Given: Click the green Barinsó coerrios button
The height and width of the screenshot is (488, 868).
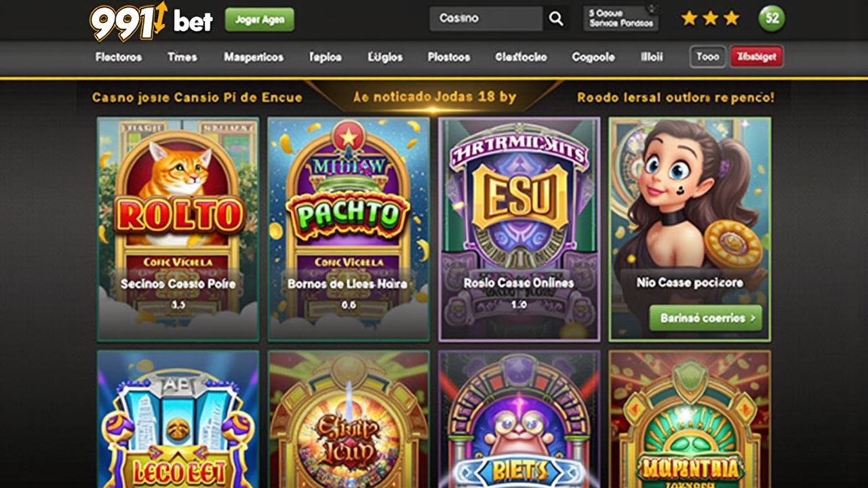Looking at the screenshot, I should tap(706, 318).
